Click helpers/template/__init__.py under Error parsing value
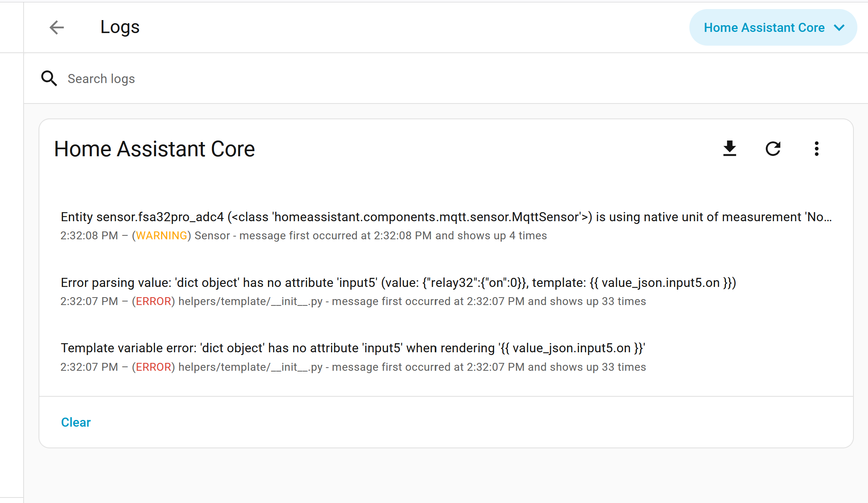The width and height of the screenshot is (868, 503). [x=250, y=301]
